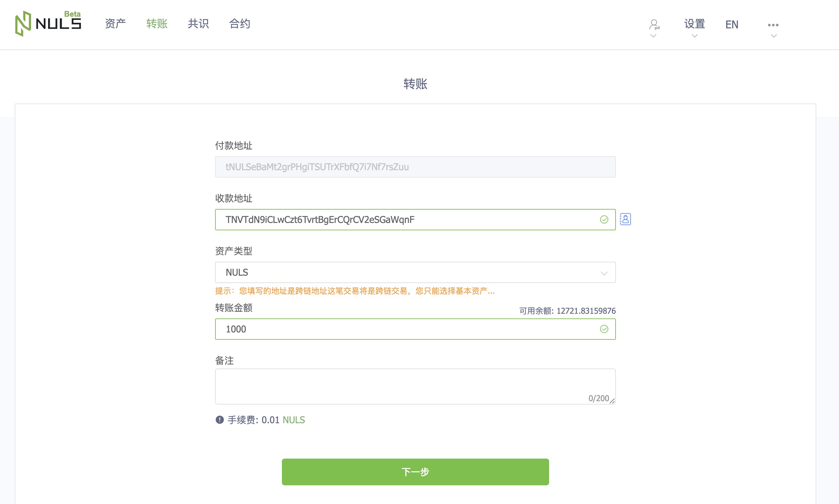Click the green checkmark in amount field
Screen dimensions: 839x504
604,329
